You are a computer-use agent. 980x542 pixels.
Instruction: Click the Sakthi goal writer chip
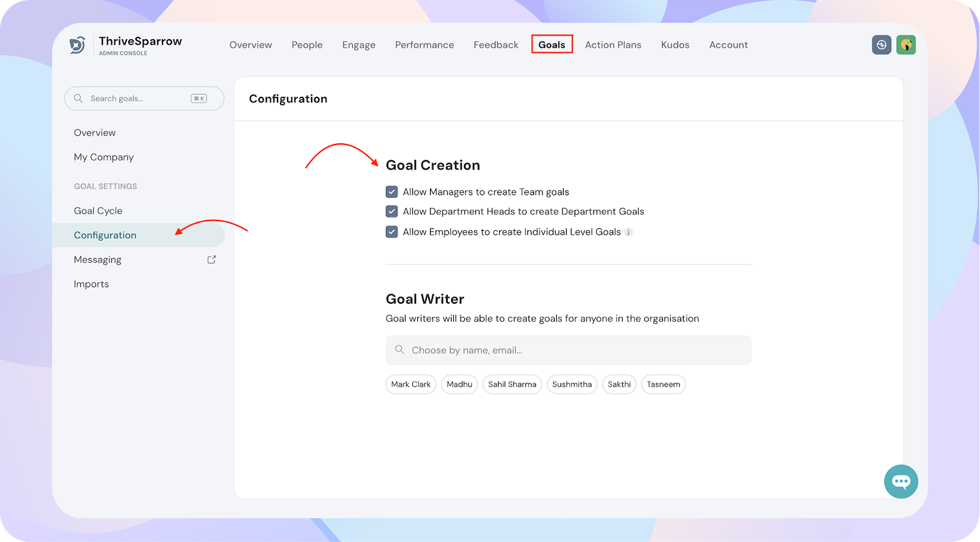[x=619, y=385]
